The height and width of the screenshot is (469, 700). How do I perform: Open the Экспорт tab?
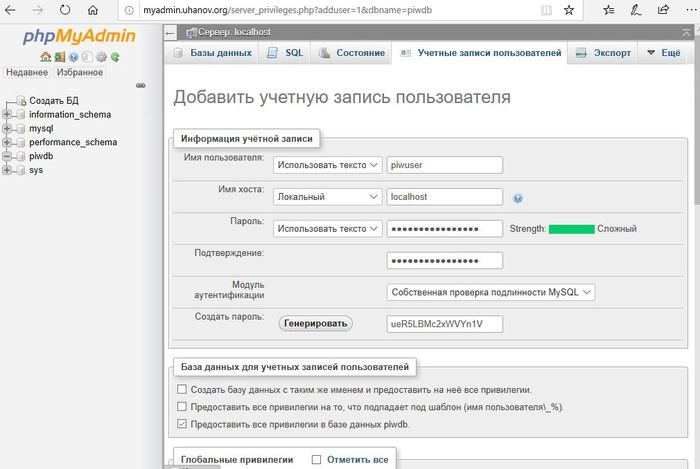pos(602,52)
